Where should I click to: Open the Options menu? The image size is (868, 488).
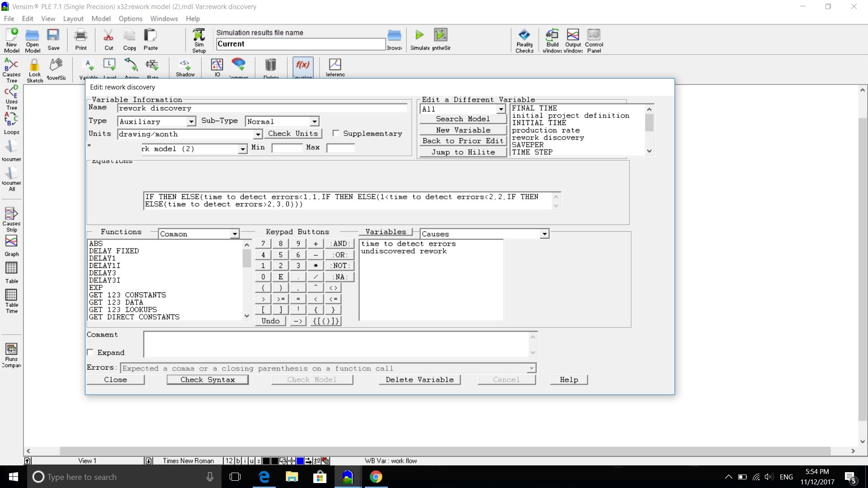(130, 19)
